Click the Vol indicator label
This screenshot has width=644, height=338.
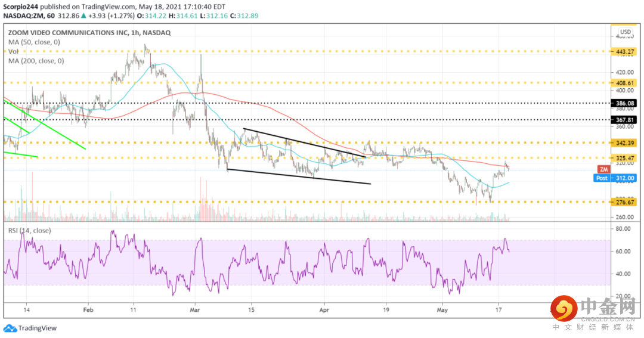[13, 51]
